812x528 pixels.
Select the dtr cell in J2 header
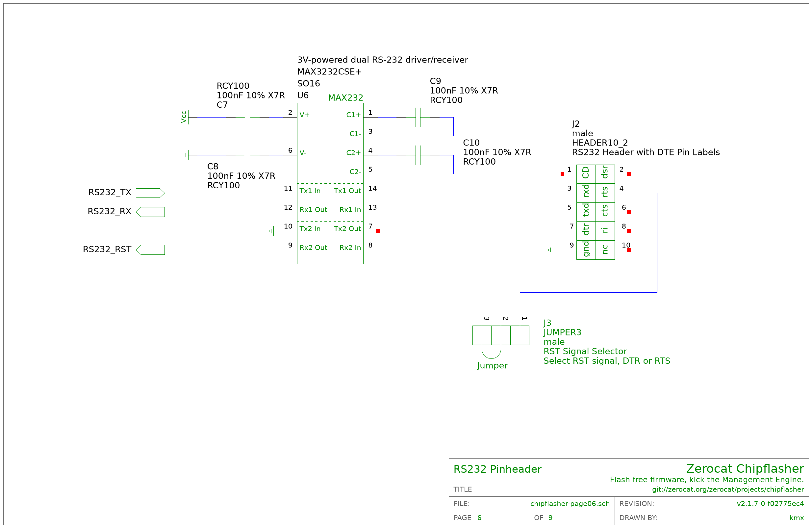586,231
